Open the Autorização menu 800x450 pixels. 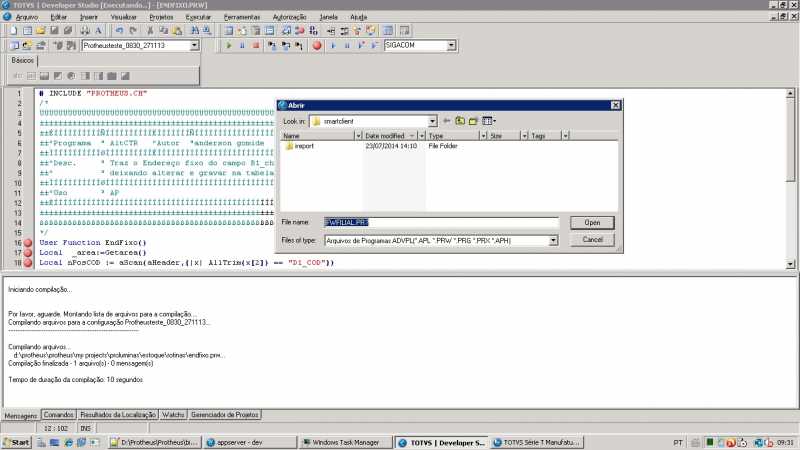(289, 17)
